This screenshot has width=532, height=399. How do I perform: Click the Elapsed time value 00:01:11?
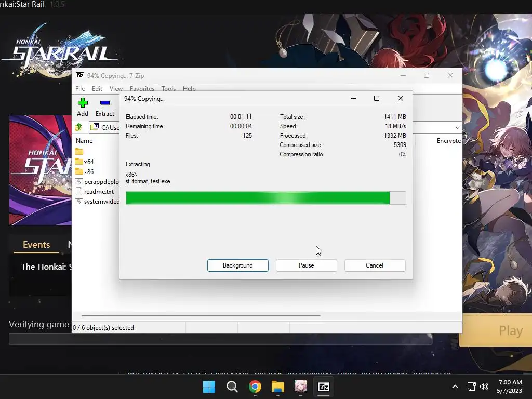pos(241,117)
